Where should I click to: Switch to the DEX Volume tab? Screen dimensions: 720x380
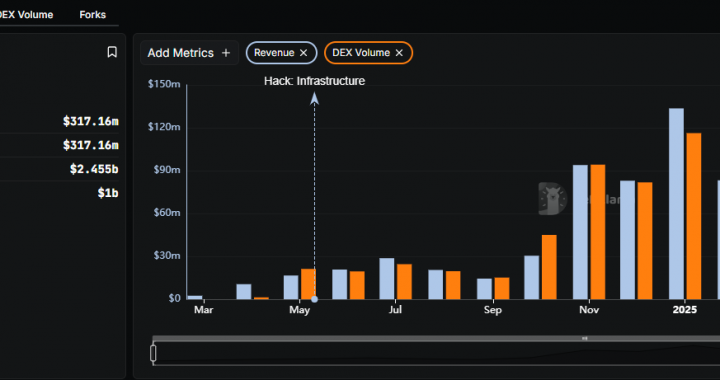tap(27, 15)
